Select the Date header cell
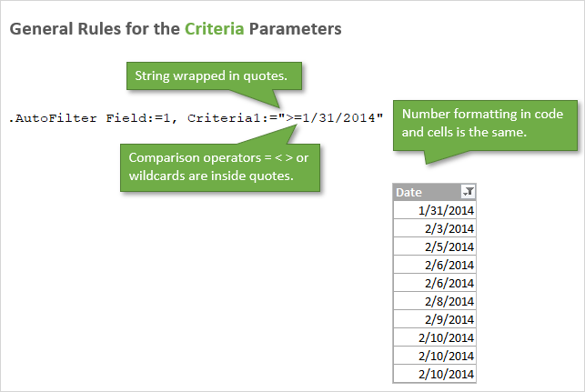Image resolution: width=585 pixels, height=392 pixels. (x=426, y=192)
